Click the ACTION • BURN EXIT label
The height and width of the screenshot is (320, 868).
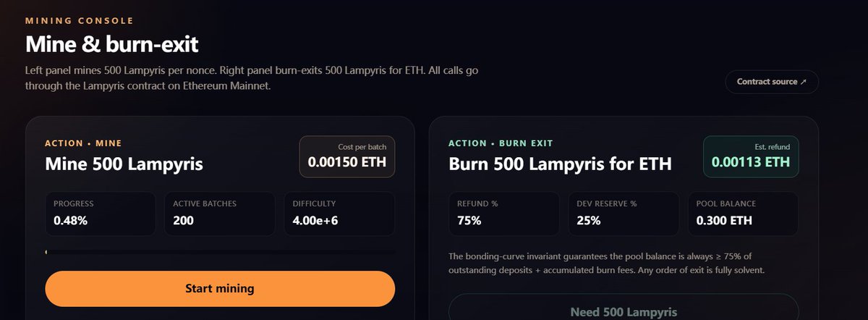pyautogui.click(x=501, y=143)
